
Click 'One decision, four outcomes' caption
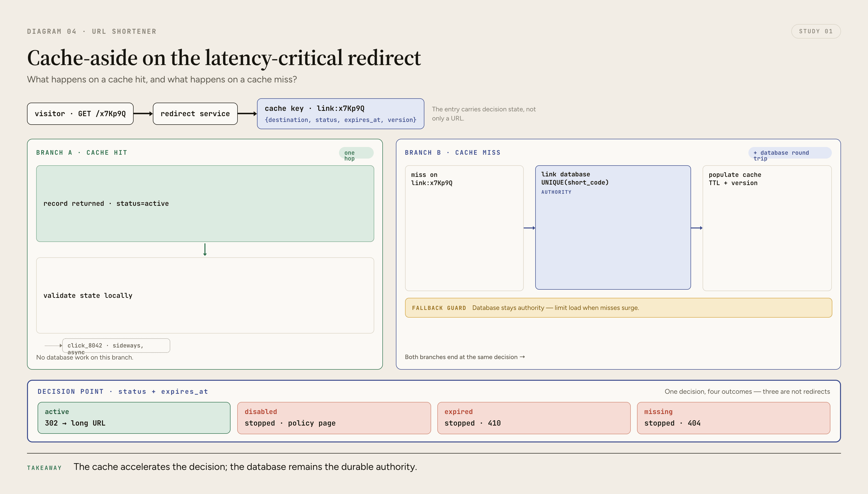[x=747, y=392]
